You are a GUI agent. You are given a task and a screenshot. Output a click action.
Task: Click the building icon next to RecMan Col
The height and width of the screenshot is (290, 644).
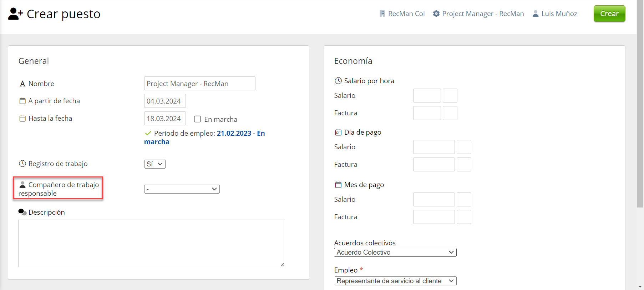382,14
